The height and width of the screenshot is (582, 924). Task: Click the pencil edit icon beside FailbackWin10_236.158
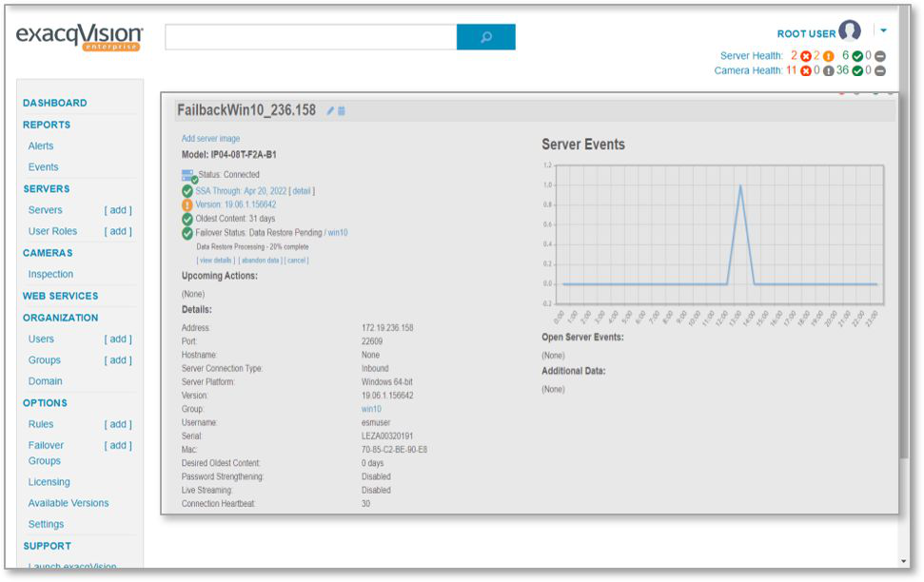coord(330,110)
